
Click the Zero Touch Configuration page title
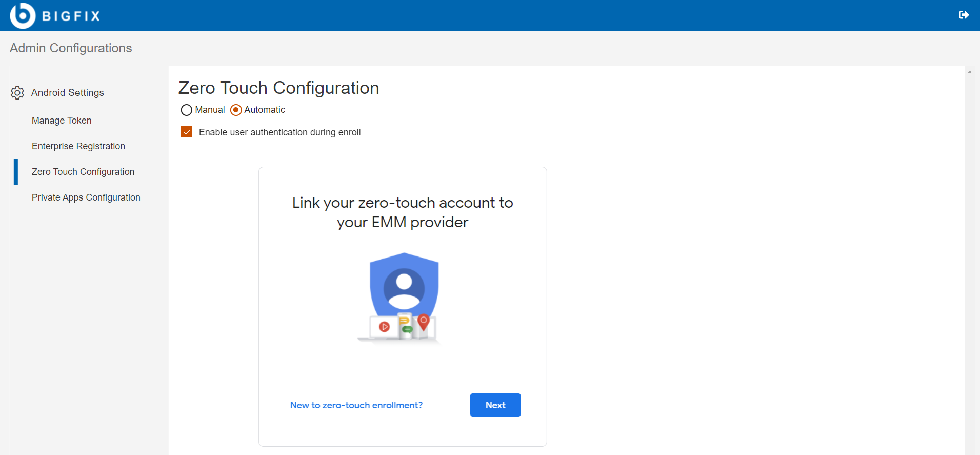278,88
